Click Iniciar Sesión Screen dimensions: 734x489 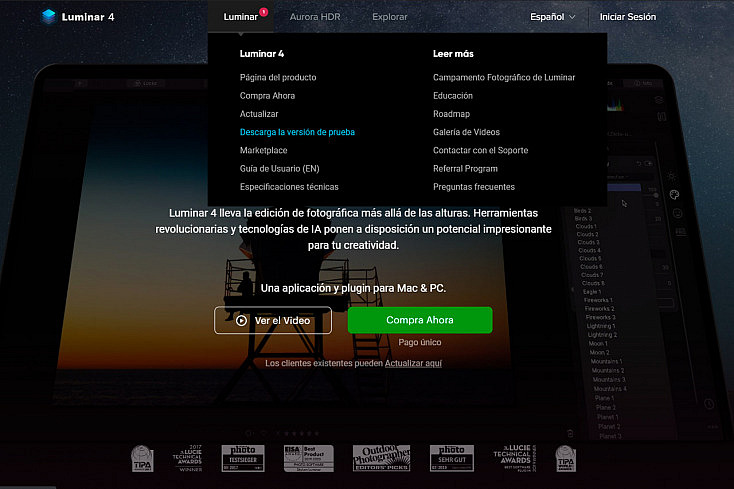pyautogui.click(x=628, y=17)
